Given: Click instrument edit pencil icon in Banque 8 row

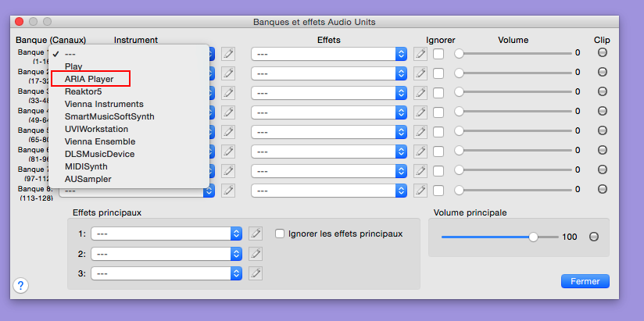Looking at the screenshot, I should 228,190.
